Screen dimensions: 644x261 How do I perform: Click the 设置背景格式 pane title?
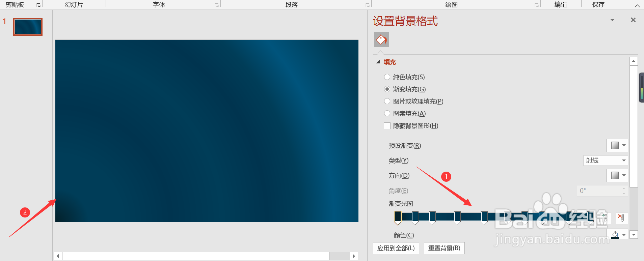point(405,21)
